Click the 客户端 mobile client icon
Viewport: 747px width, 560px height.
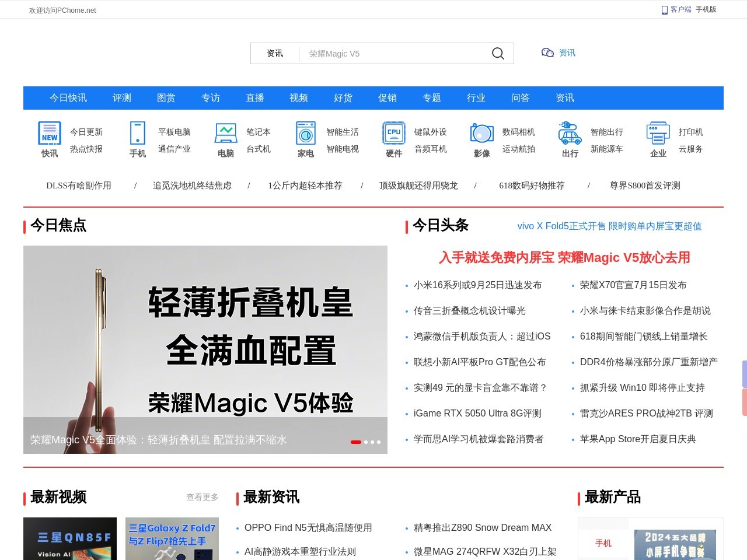[664, 9]
